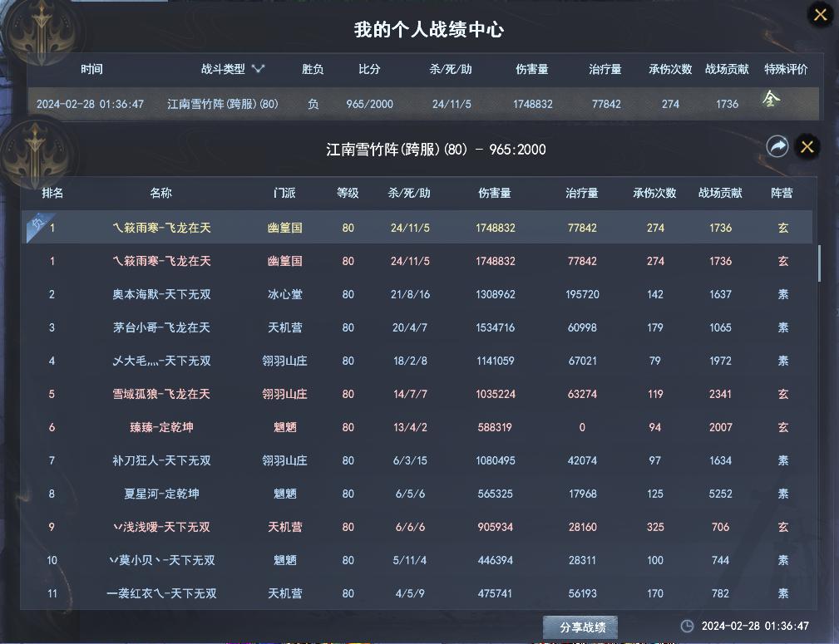Click the 等级 column header
Screen dimensions: 839x644
click(348, 193)
